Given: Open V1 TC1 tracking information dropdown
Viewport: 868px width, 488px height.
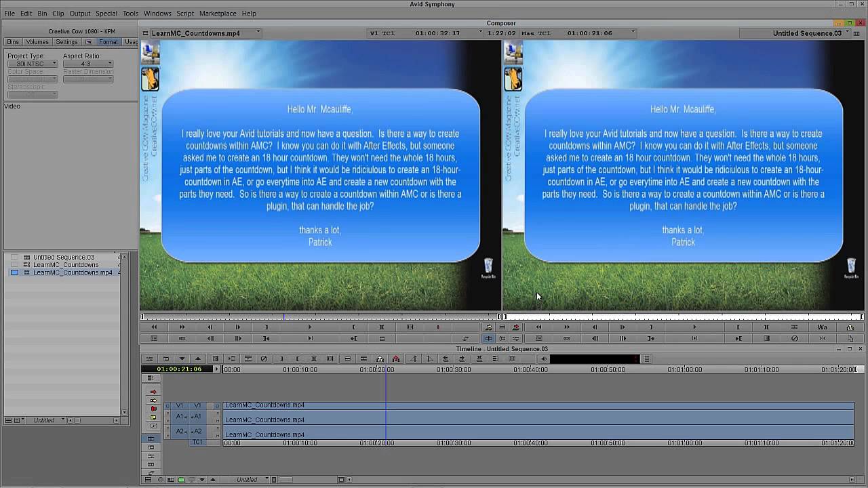Looking at the screenshot, I should (425, 33).
